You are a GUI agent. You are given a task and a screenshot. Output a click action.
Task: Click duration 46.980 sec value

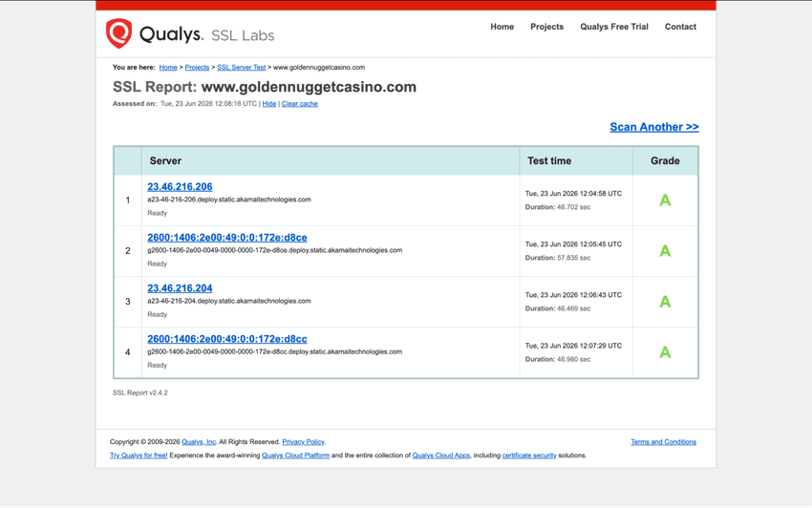[574, 359]
